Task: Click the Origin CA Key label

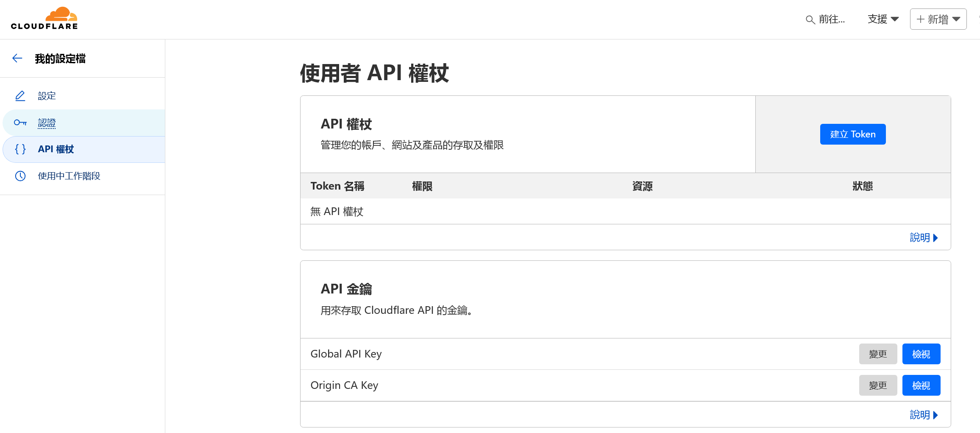Action: [344, 386]
